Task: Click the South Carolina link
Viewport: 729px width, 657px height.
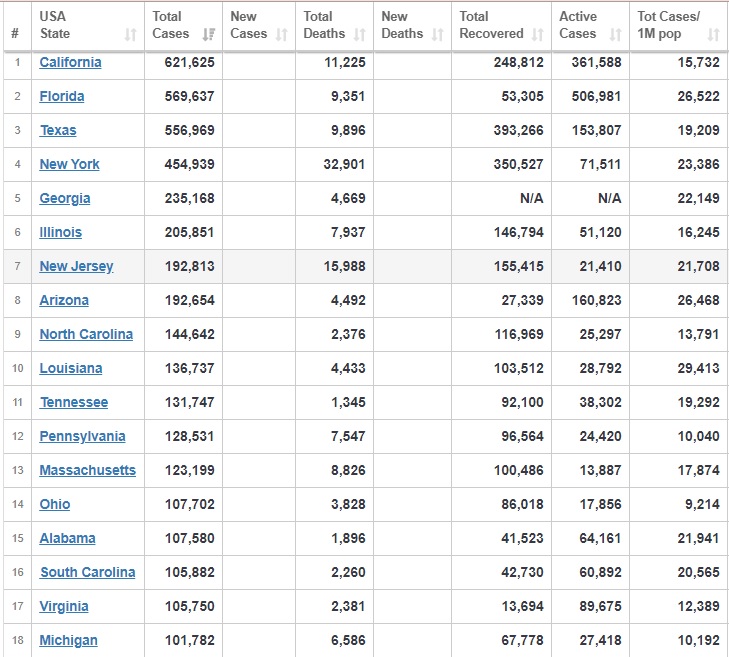Action: [x=87, y=572]
